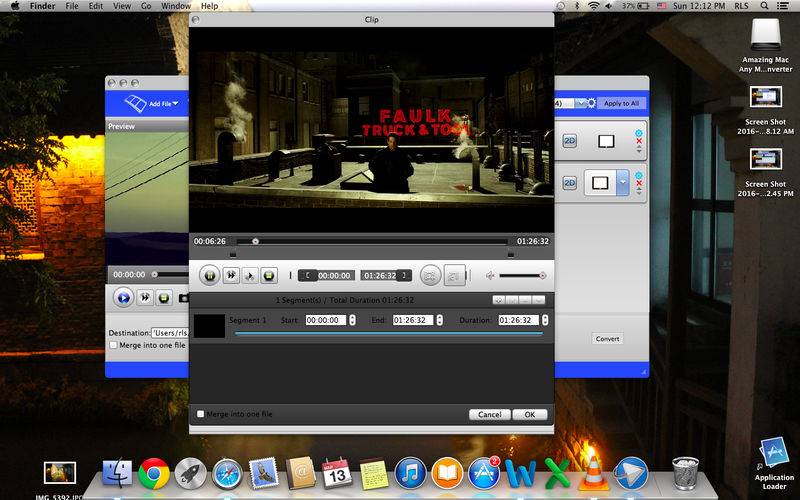Image resolution: width=800 pixels, height=500 pixels.
Task: Open iTunes from the Dock
Action: [411, 474]
